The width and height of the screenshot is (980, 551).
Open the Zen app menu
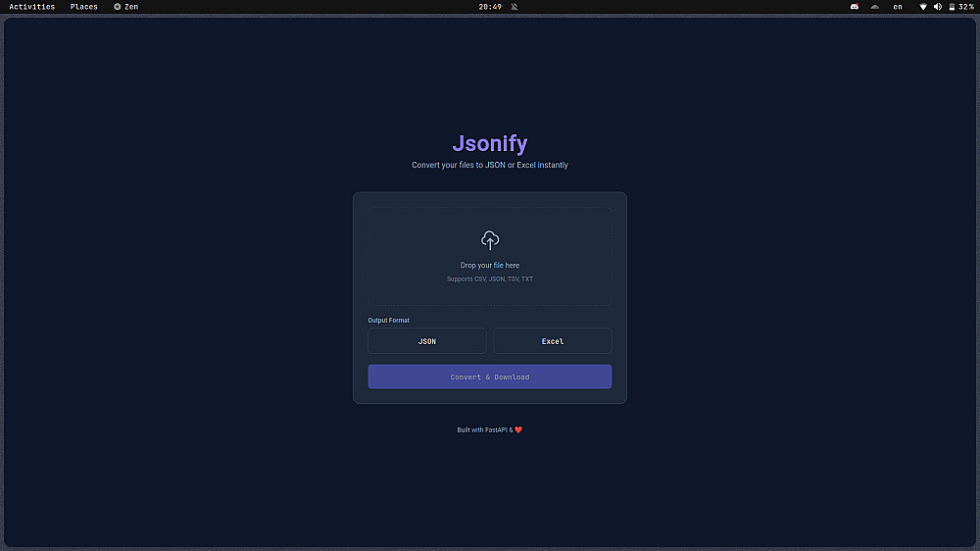tap(126, 7)
